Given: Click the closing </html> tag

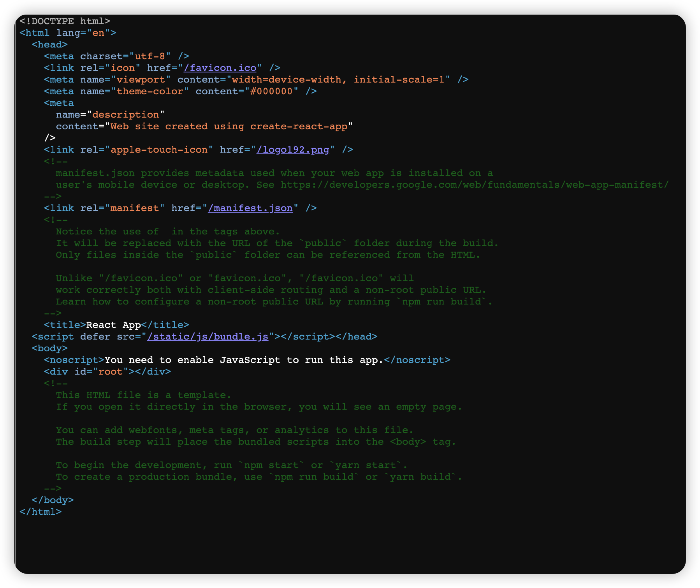Looking at the screenshot, I should (x=40, y=512).
